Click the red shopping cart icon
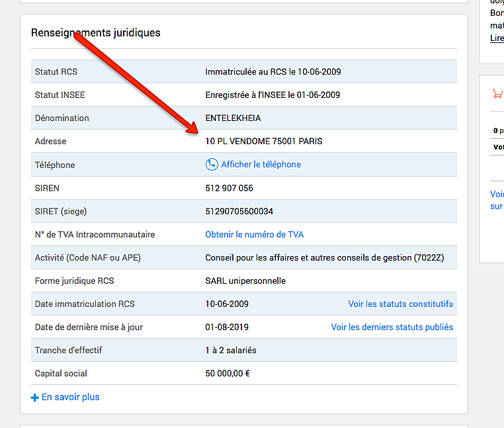 pos(497,94)
